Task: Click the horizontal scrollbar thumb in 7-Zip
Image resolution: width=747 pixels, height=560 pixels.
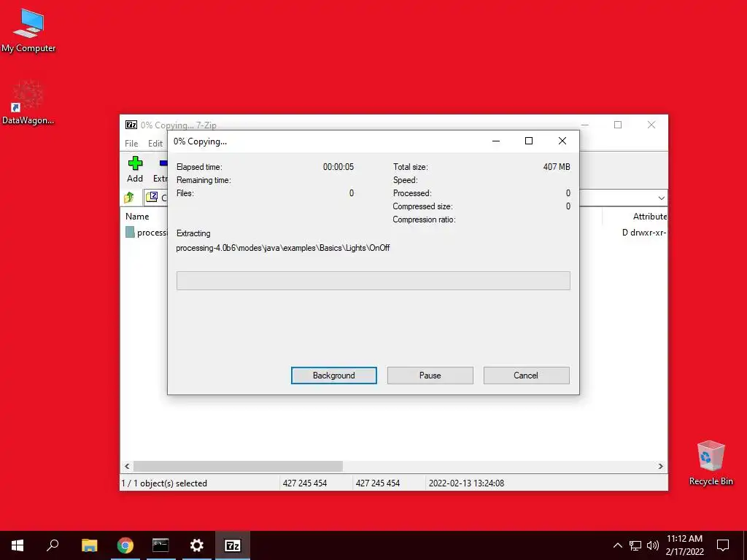Action: pos(238,466)
